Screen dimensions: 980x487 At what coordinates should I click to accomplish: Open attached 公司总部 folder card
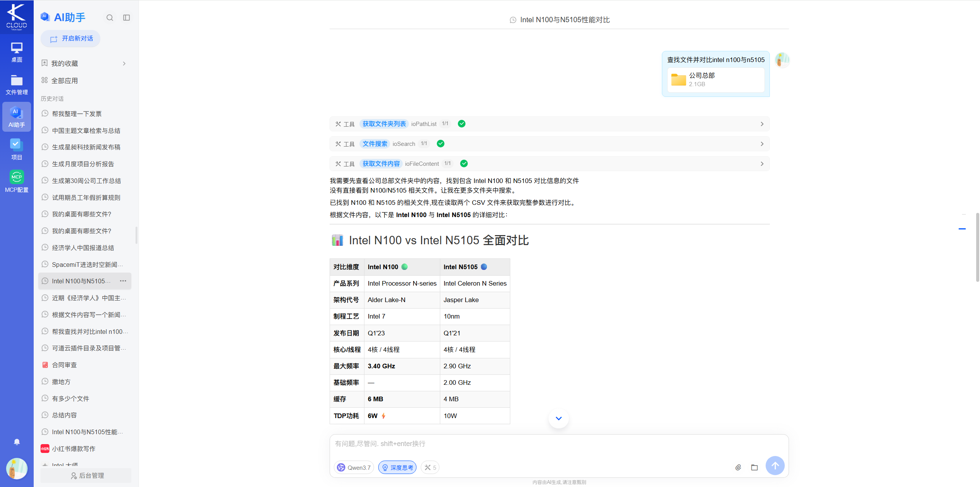715,80
